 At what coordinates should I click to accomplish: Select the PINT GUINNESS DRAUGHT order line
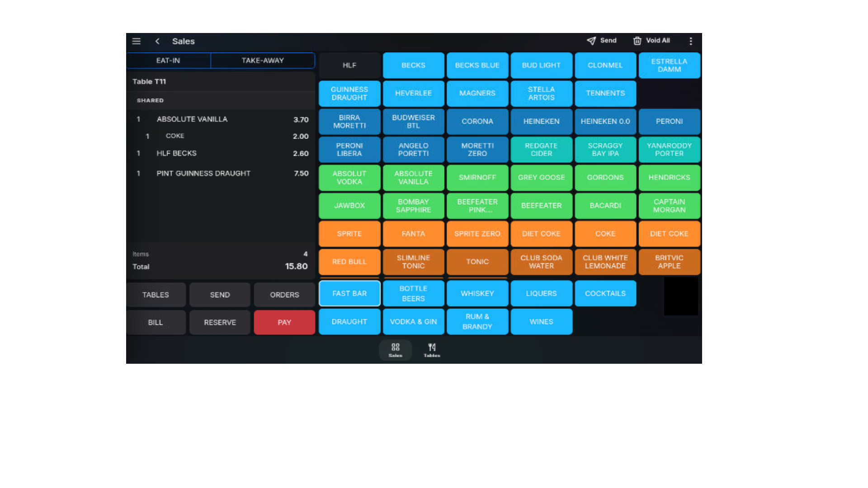[x=221, y=174]
